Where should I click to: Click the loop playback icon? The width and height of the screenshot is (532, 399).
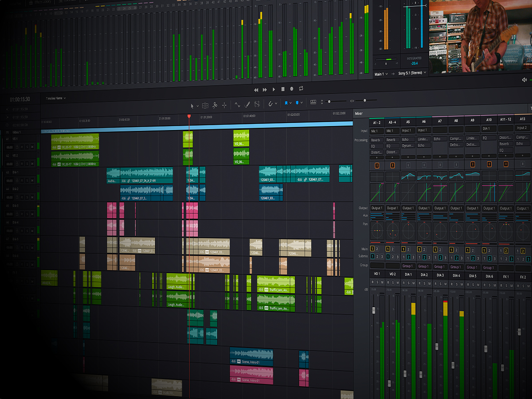301,89
